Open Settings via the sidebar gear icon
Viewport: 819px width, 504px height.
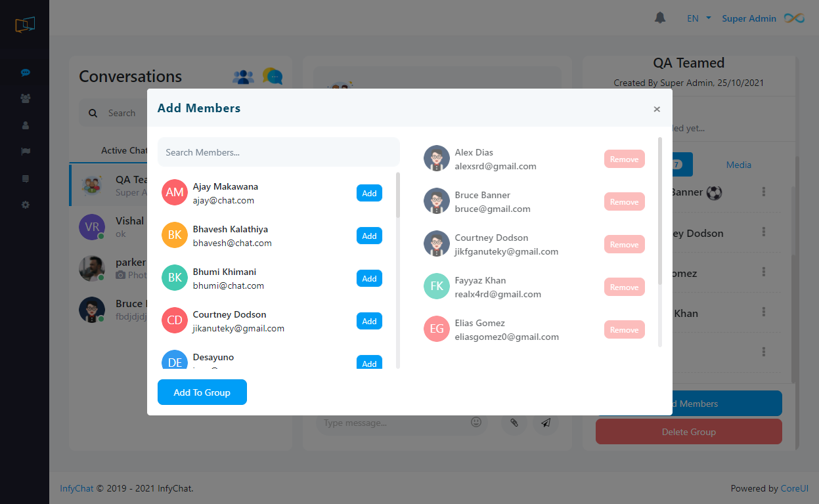click(25, 204)
